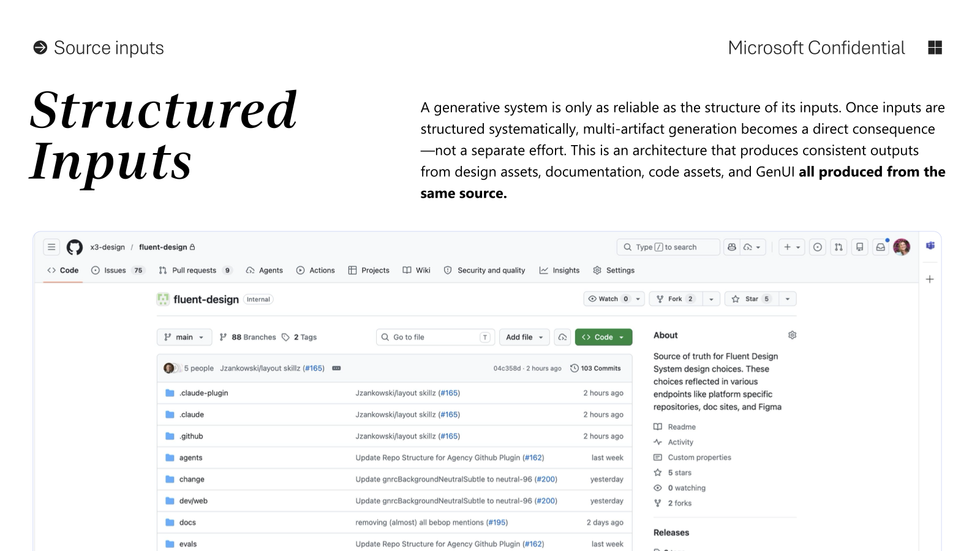
Task: Star the fluent-design repository
Action: (x=752, y=299)
